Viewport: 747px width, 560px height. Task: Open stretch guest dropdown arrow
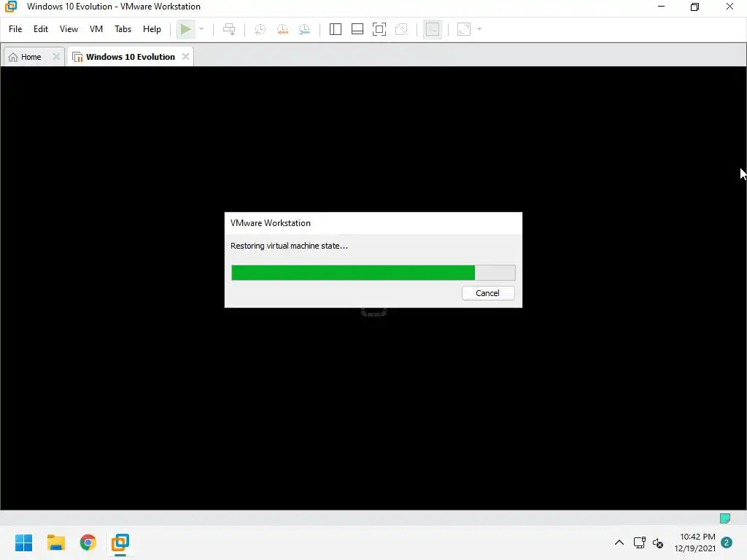coord(479,29)
